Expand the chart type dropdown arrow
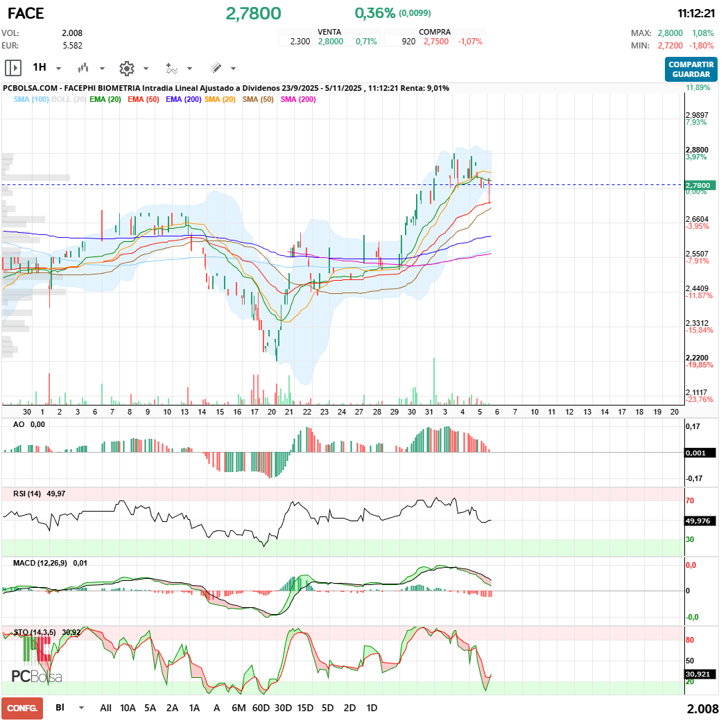The image size is (728, 723). pyautogui.click(x=102, y=69)
